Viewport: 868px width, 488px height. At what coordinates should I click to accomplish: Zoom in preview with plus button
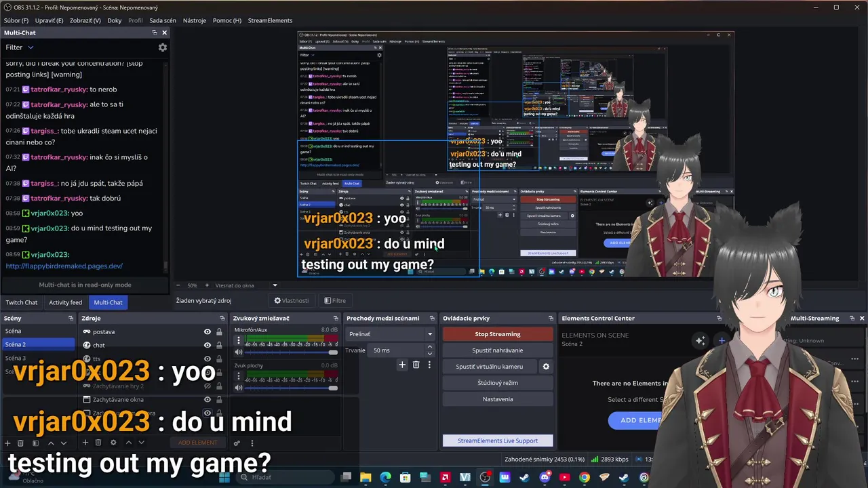[x=206, y=285]
